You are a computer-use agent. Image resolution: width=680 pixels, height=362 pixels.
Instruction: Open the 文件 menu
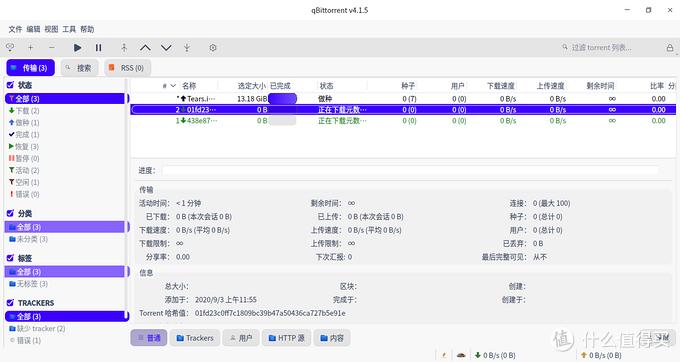click(15, 29)
